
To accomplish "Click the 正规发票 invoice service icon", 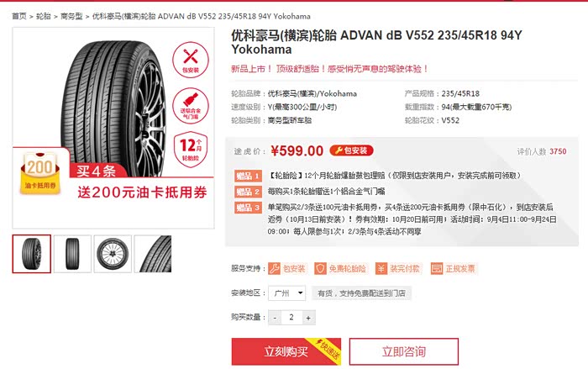I will [x=437, y=268].
